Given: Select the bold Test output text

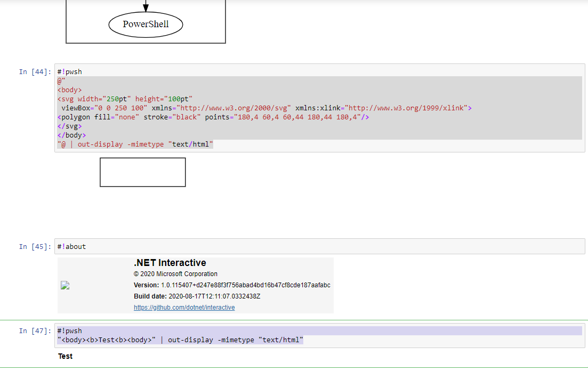Looking at the screenshot, I should [65, 356].
